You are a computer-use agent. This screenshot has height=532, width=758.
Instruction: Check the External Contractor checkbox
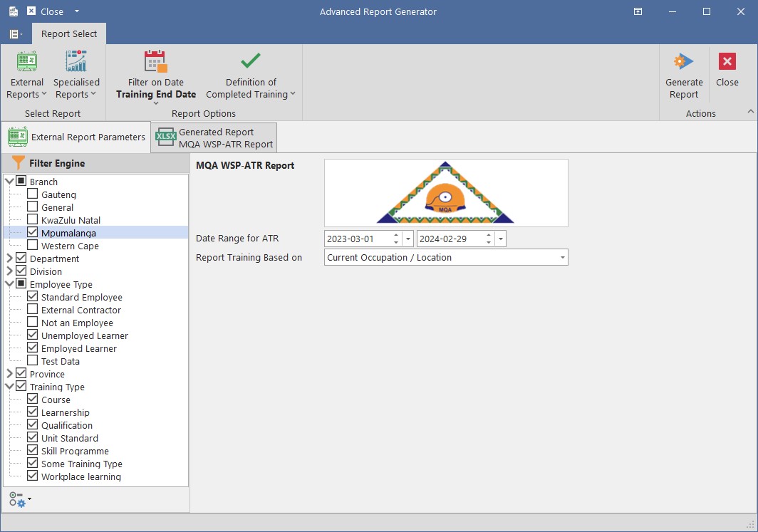[x=32, y=309]
